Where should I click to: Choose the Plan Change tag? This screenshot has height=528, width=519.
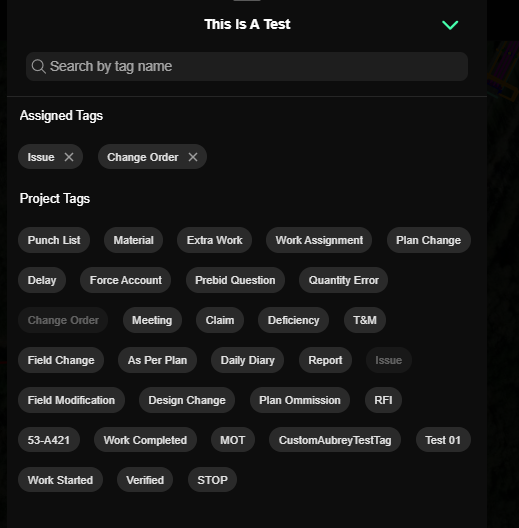(428, 240)
